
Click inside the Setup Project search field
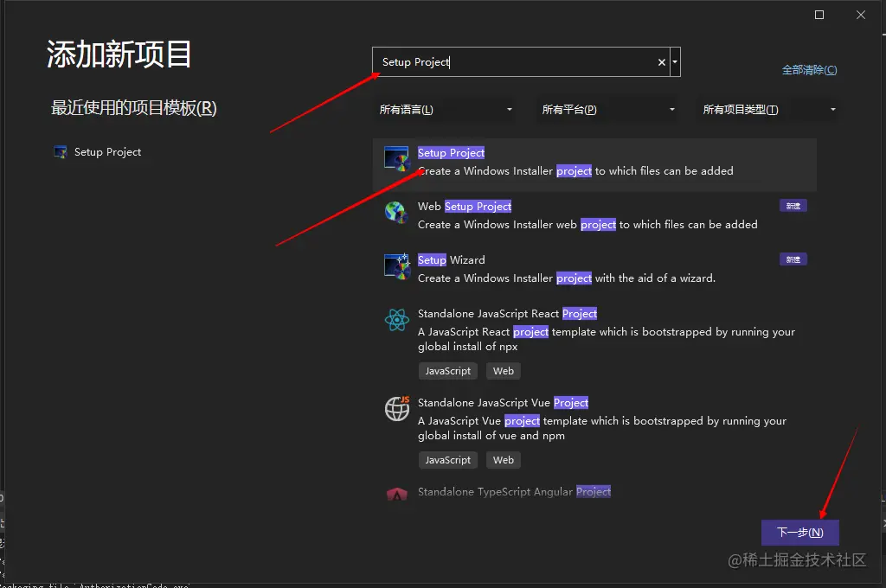(x=519, y=61)
